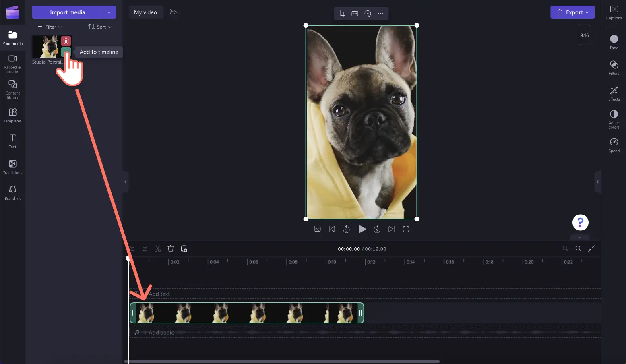626x364 pixels.
Task: Open 9:16 aspect ratio selector
Action: [584, 35]
